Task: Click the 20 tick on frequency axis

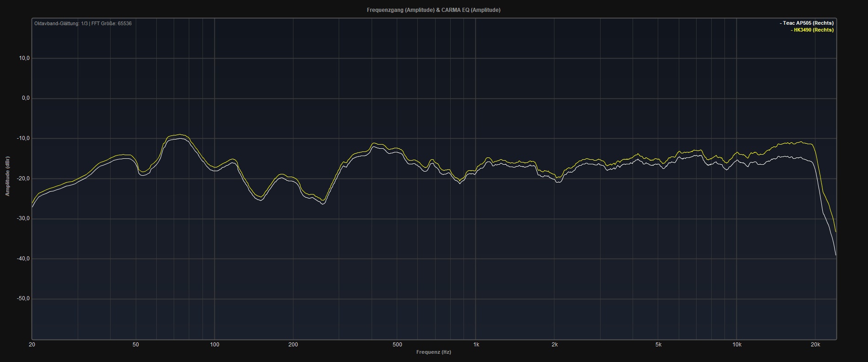Action: click(32, 345)
